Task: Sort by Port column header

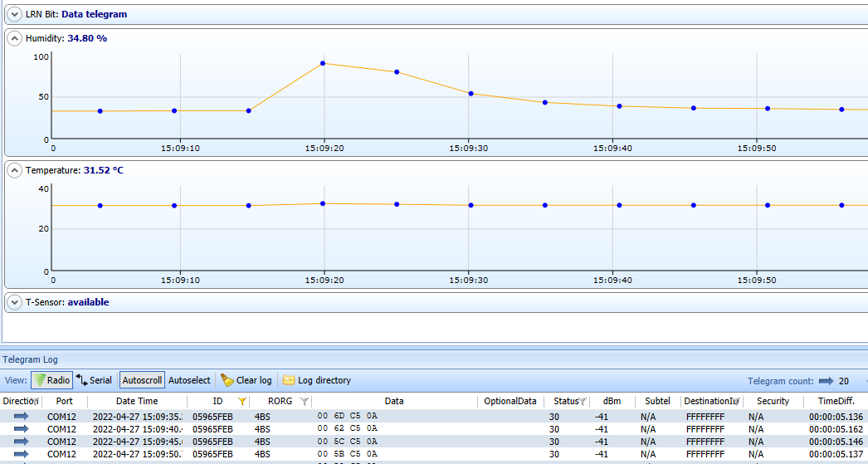Action: (x=64, y=402)
